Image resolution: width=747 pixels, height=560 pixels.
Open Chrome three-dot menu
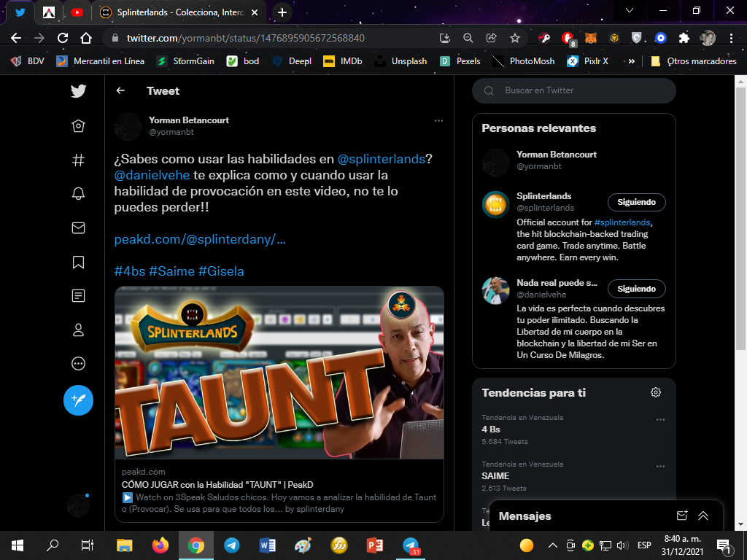point(731,38)
